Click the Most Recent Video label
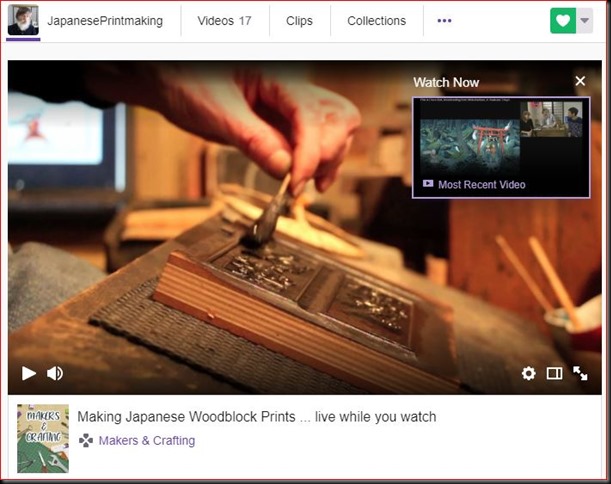 (482, 184)
